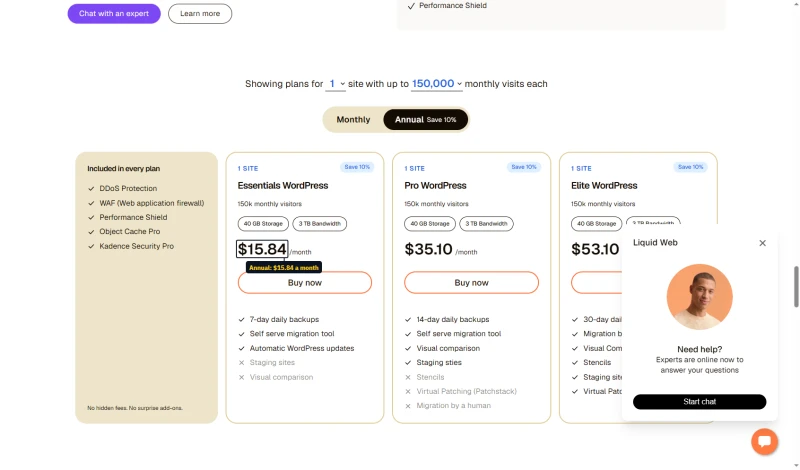The image size is (800, 470).
Task: Click checkmark beside Pro Visual comparison
Action: coord(408,349)
